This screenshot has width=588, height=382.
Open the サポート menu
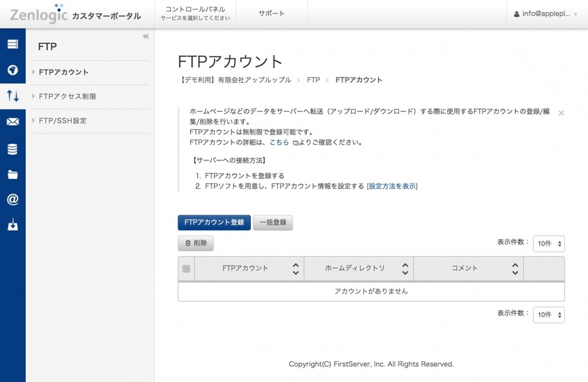271,14
